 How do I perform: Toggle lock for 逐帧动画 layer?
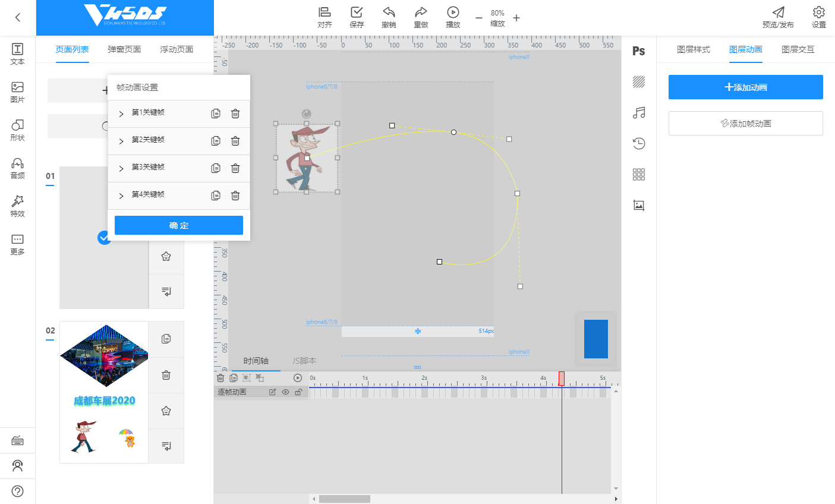[298, 392]
